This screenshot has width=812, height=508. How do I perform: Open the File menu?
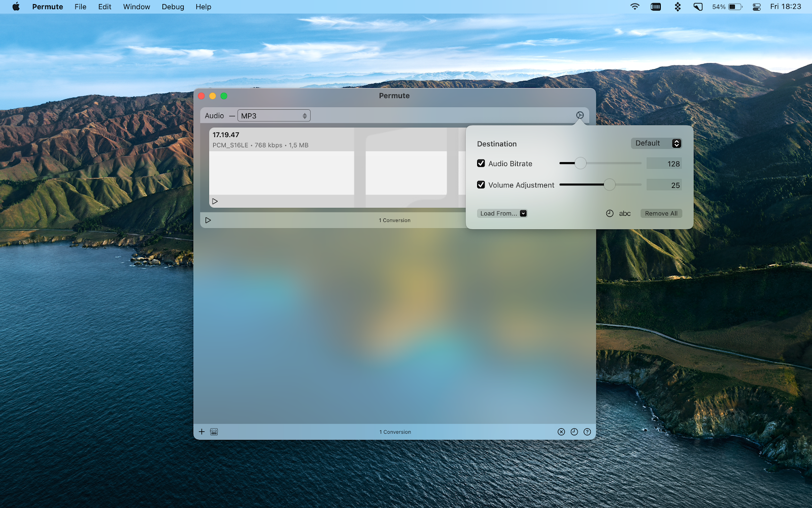80,7
